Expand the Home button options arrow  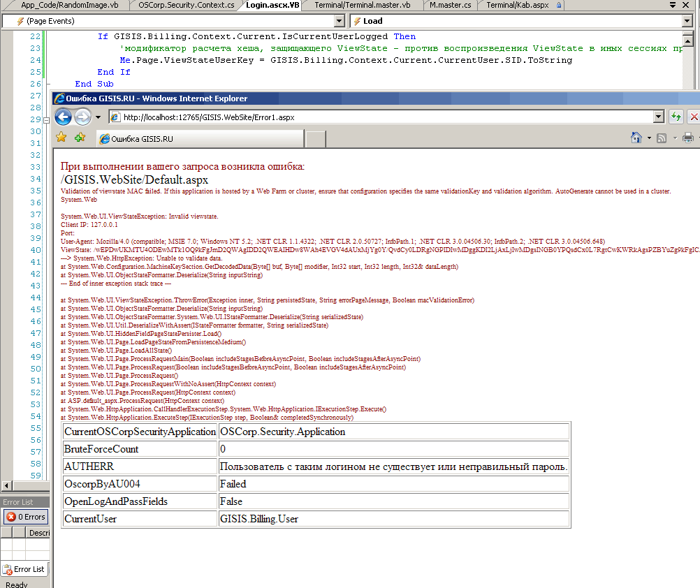[x=649, y=138]
